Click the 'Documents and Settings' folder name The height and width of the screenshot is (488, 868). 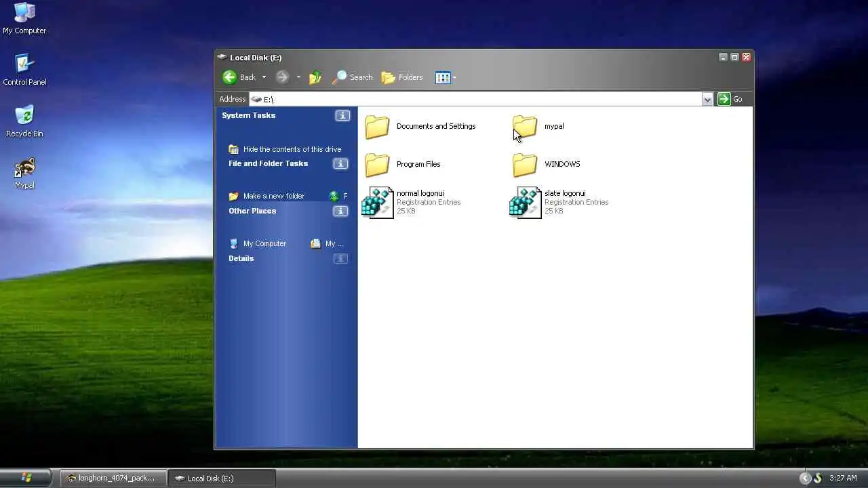pyautogui.click(x=436, y=126)
